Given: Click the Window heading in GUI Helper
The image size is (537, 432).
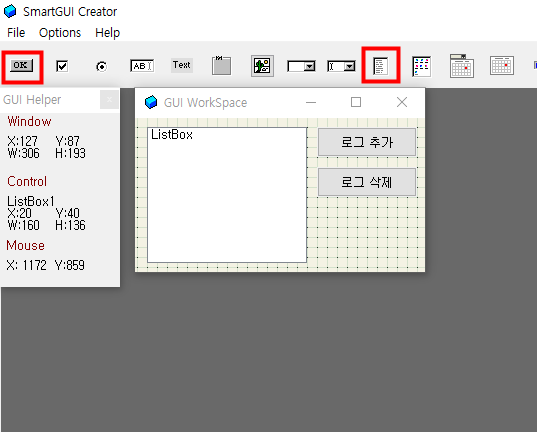Looking at the screenshot, I should pyautogui.click(x=29, y=122).
